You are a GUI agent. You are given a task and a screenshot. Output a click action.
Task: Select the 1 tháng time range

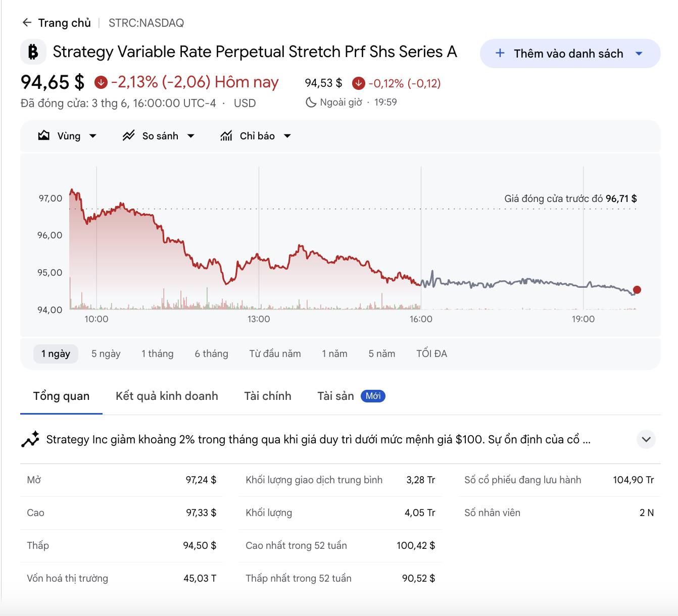158,353
